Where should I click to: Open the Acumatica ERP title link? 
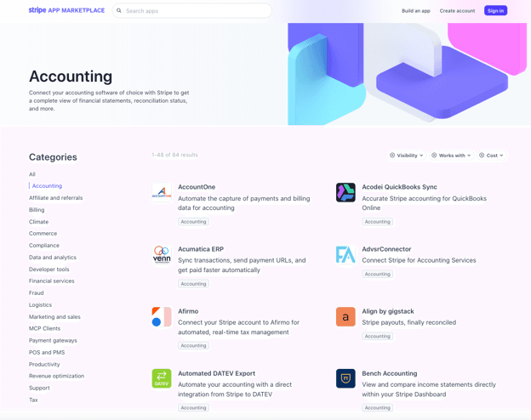pyautogui.click(x=201, y=249)
